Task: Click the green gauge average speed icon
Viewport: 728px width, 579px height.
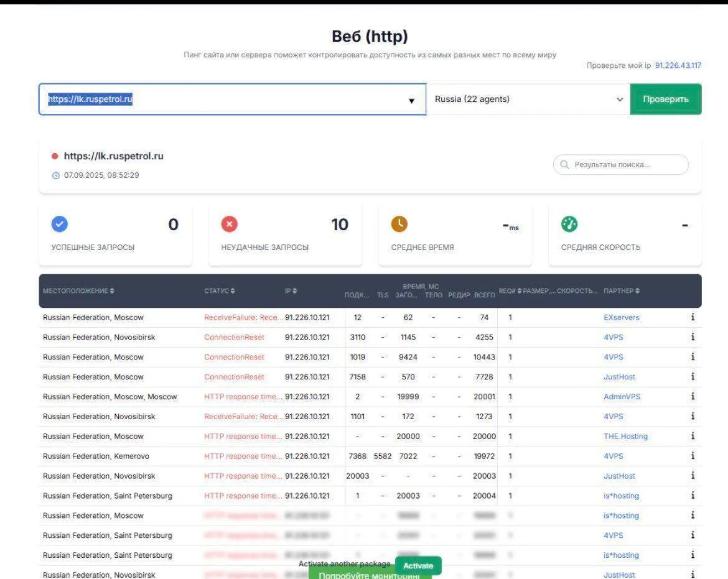Action: [569, 225]
